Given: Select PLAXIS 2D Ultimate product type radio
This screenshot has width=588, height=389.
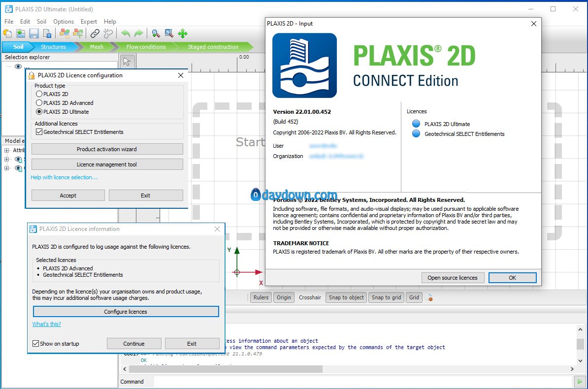Looking at the screenshot, I should point(39,112).
